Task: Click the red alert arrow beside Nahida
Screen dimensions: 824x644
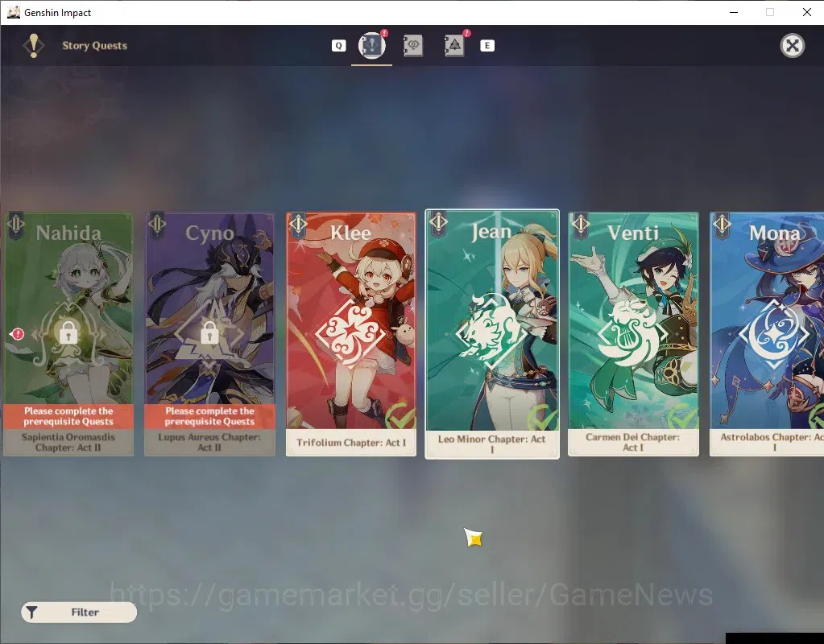Action: 17,333
